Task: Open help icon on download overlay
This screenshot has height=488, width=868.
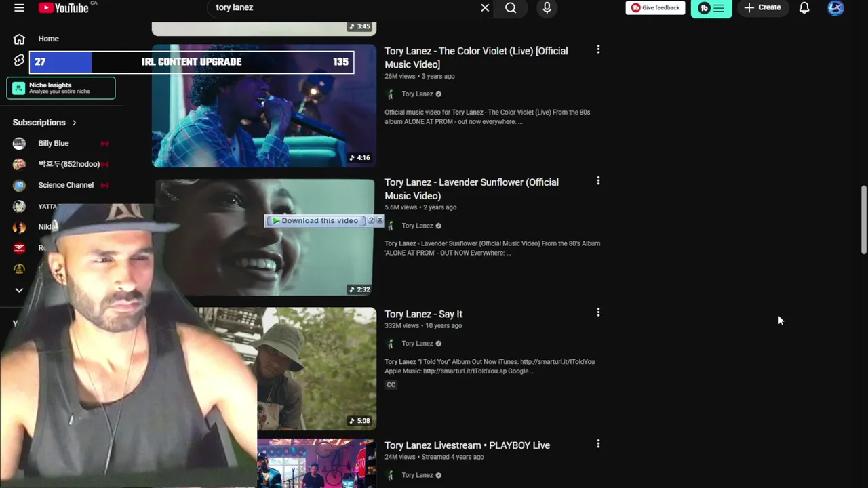Action: (x=371, y=220)
